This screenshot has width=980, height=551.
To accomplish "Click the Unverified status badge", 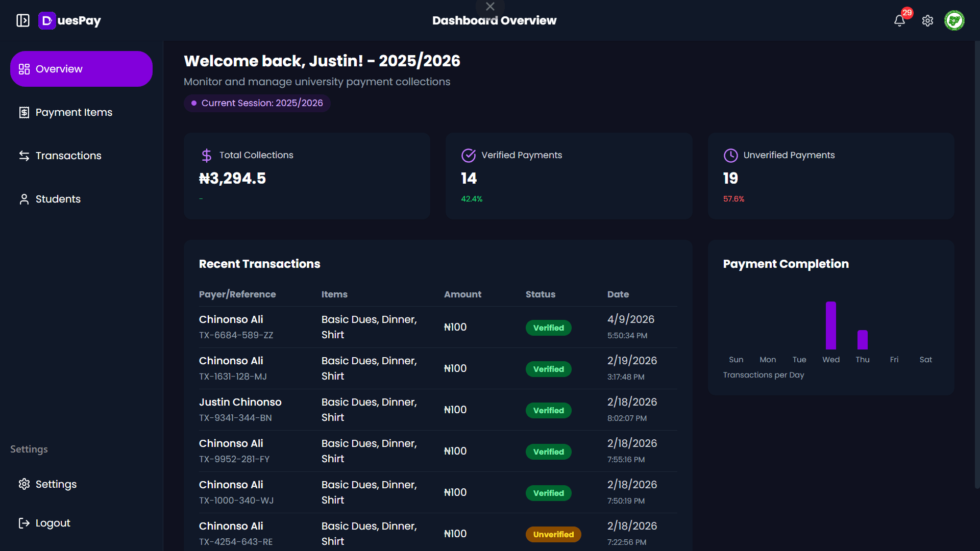I will [553, 534].
